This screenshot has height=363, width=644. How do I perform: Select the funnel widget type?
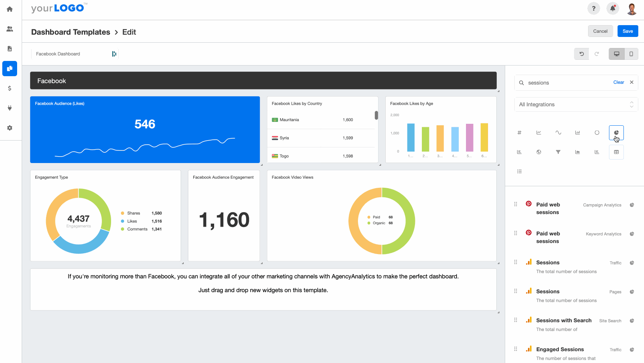point(558,152)
